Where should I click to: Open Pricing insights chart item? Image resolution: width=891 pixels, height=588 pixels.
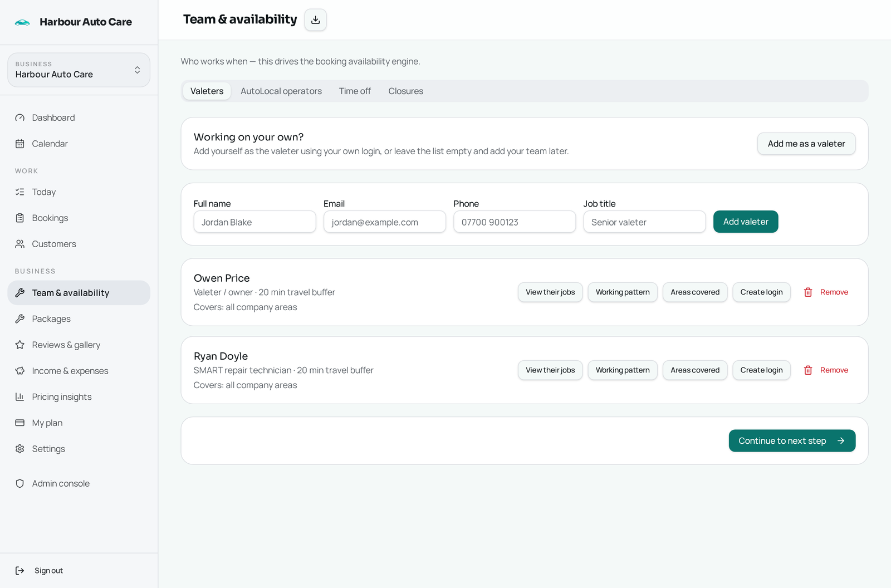(x=79, y=397)
